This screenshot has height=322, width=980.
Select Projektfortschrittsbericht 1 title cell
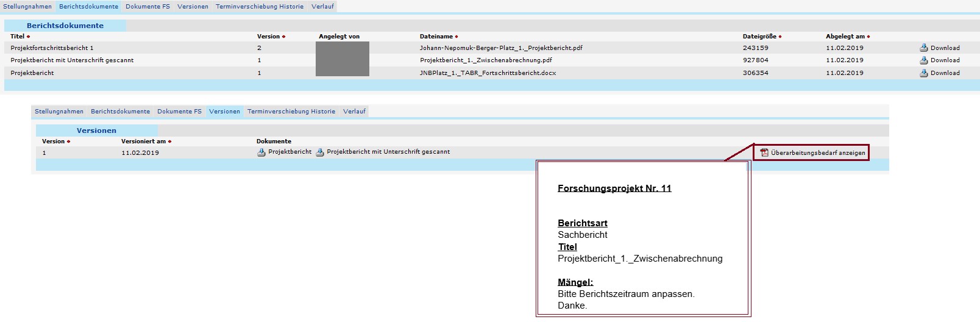pos(52,48)
